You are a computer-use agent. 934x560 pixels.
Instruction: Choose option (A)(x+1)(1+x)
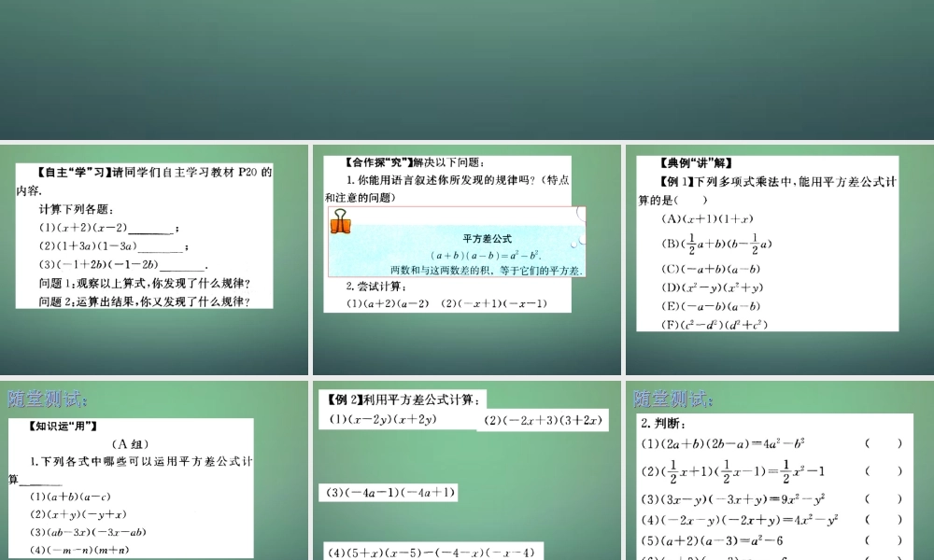point(707,218)
